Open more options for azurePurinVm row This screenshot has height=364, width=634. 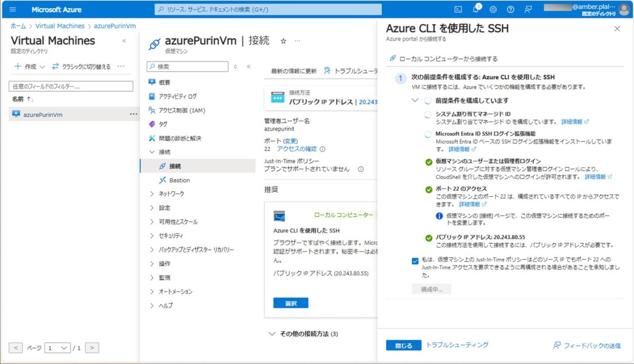(133, 115)
